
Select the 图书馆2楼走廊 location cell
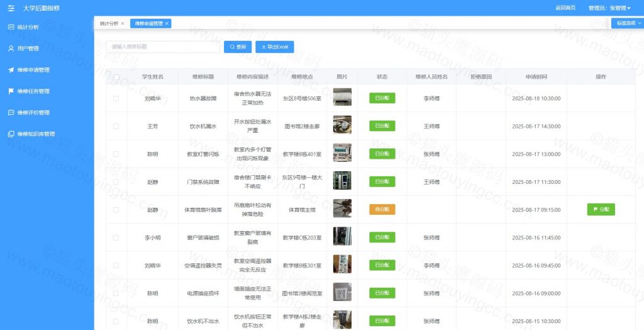point(302,127)
